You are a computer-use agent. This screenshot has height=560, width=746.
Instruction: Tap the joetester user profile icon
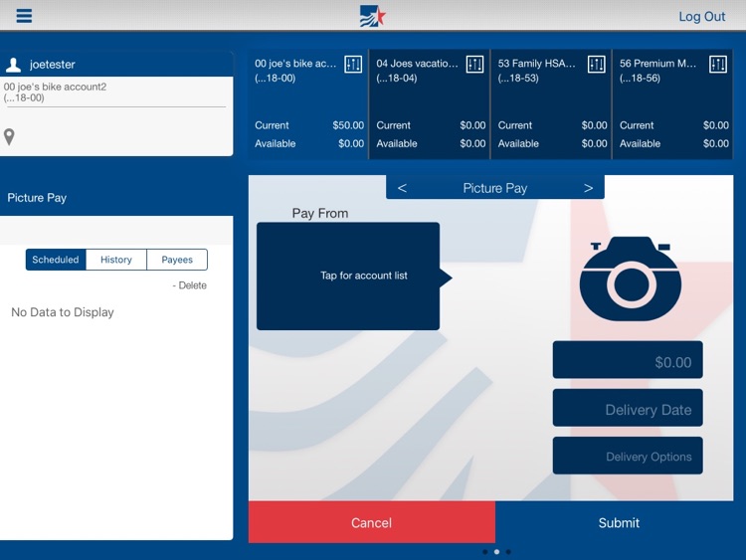point(13,65)
